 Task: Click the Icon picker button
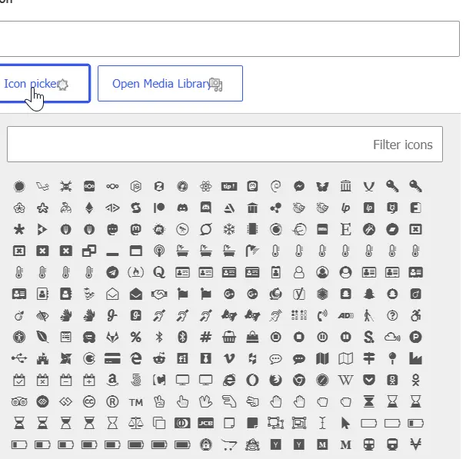45,84
